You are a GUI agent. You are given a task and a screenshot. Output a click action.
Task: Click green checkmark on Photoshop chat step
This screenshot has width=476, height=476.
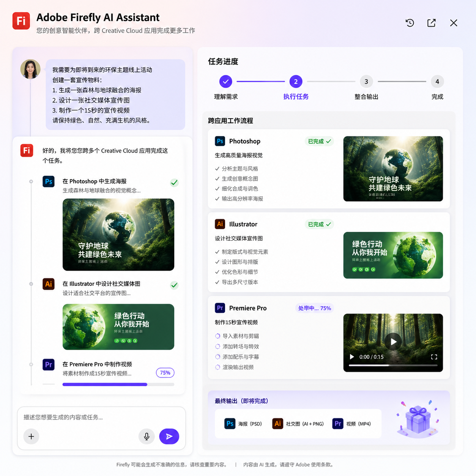point(174,183)
